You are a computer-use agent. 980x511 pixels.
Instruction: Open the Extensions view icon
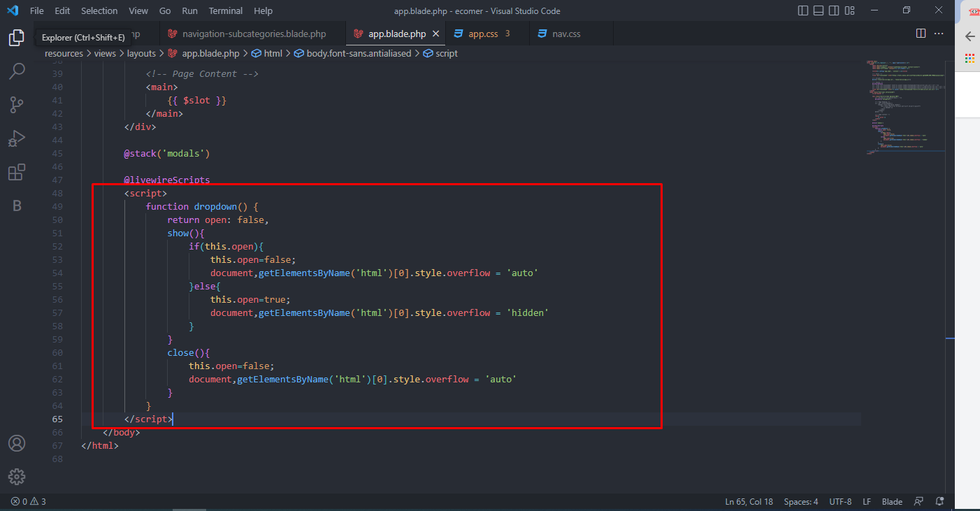pos(17,172)
